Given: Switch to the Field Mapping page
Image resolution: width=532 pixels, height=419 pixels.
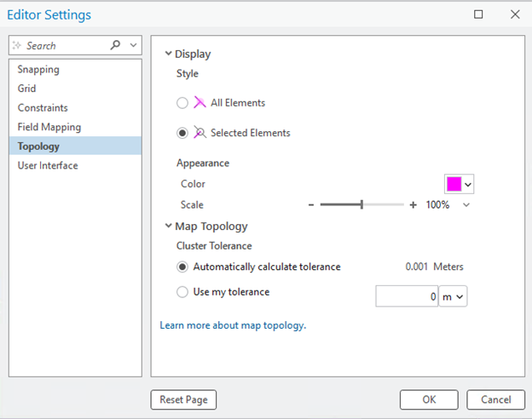Looking at the screenshot, I should (x=49, y=127).
